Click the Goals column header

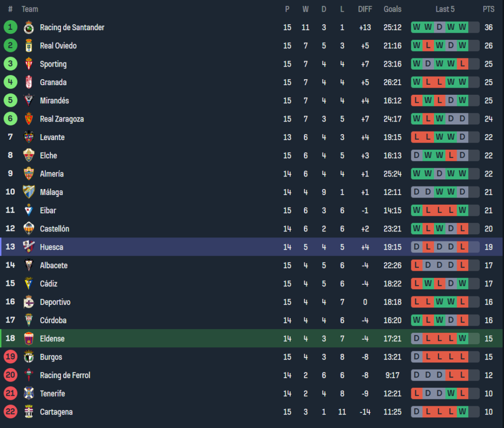[x=393, y=9]
